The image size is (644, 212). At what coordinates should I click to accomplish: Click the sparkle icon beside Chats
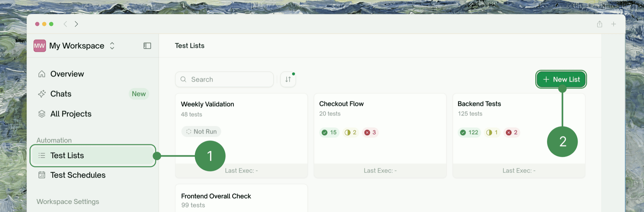(x=41, y=94)
